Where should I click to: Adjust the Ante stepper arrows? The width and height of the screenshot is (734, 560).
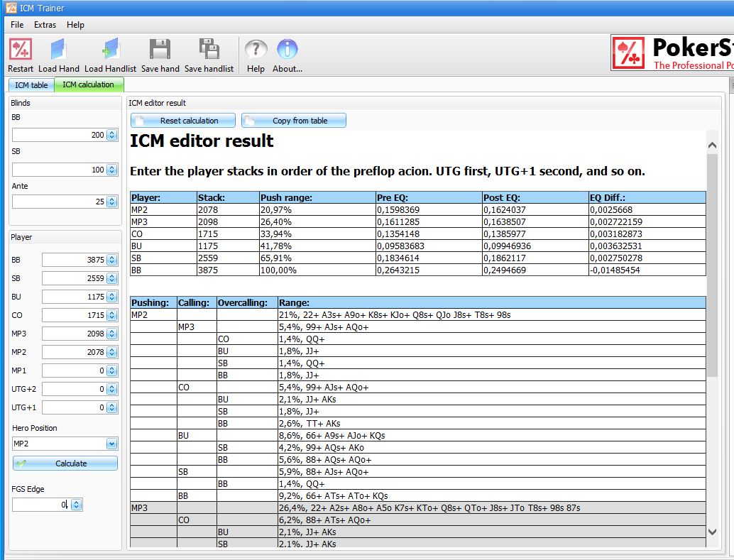[112, 202]
